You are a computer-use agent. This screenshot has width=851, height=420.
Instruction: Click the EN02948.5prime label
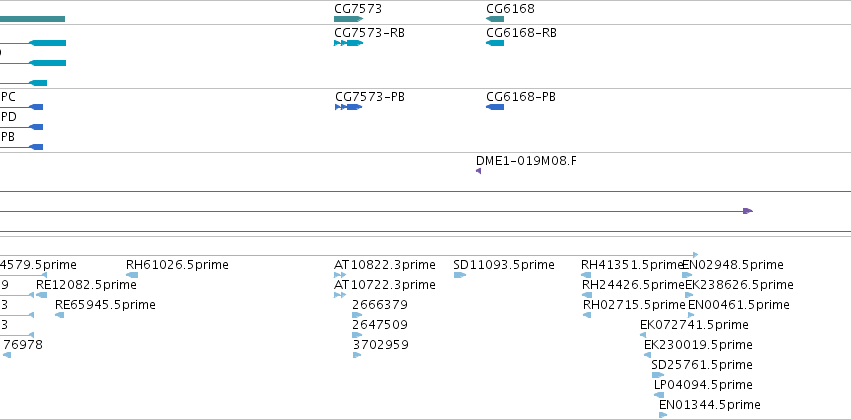(733, 265)
